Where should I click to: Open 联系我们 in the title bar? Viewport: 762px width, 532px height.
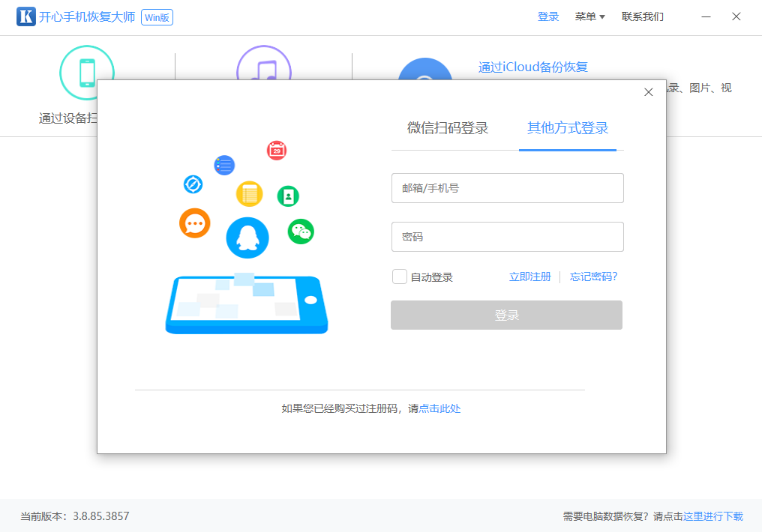click(643, 16)
